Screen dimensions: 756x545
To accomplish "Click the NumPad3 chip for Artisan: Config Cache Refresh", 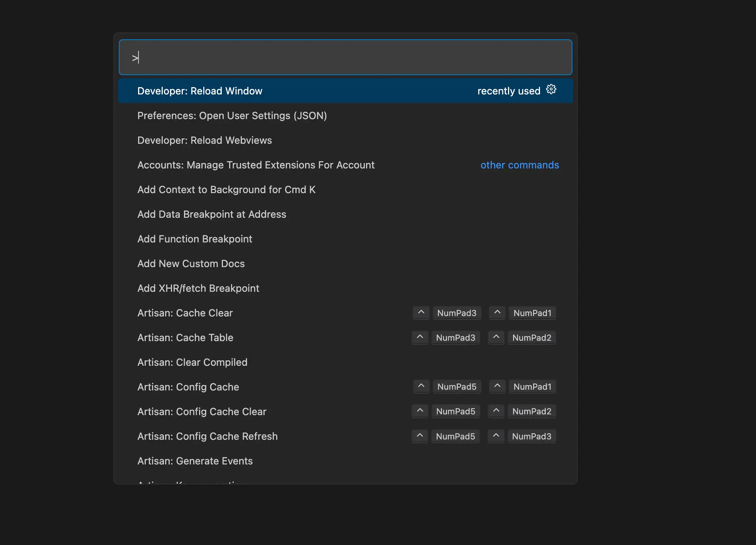I will point(532,436).
